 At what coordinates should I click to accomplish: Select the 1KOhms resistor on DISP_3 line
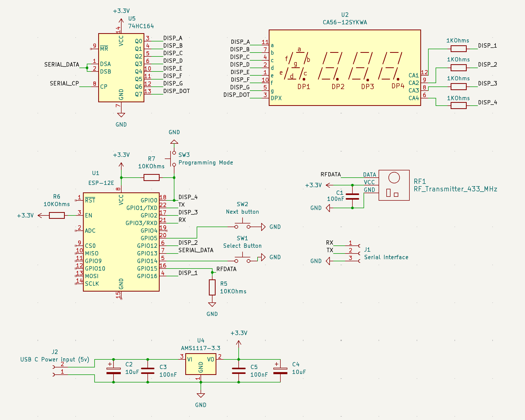point(459,86)
